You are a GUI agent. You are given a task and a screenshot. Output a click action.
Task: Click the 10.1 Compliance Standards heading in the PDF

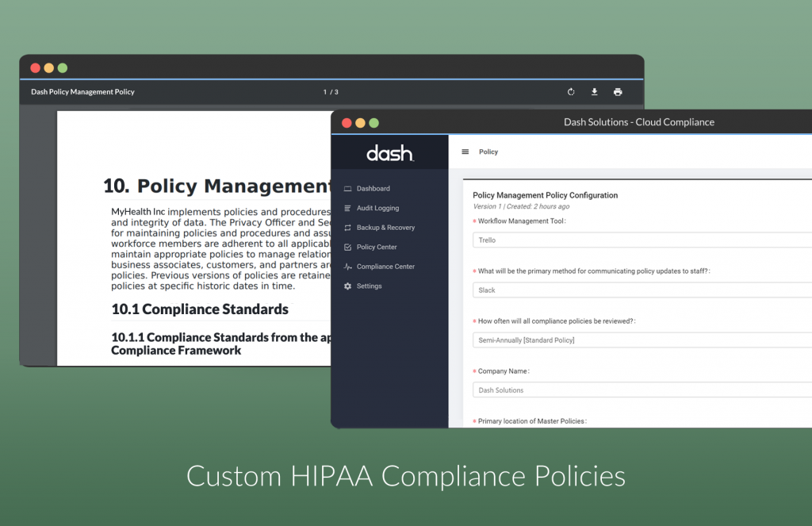[200, 309]
